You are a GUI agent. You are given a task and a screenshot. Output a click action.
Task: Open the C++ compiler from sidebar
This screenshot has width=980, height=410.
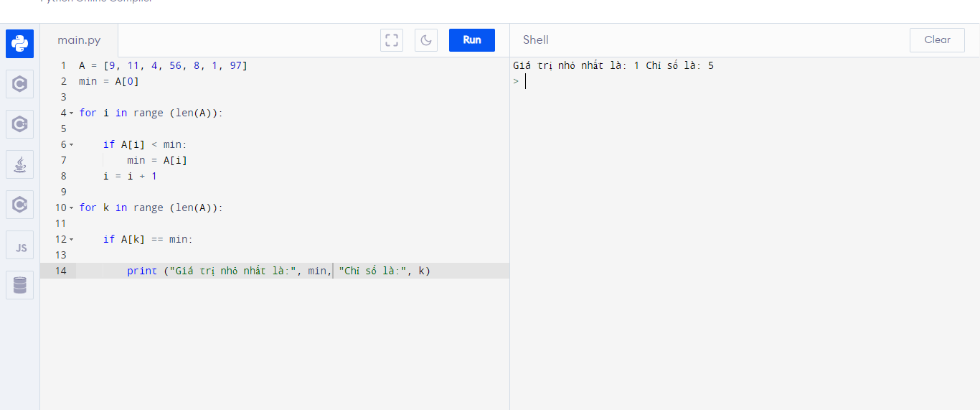click(19, 124)
